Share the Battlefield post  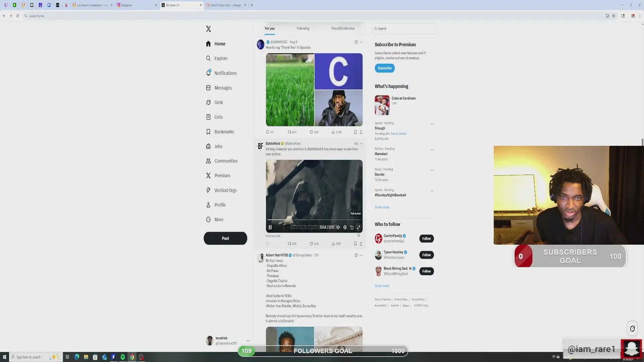point(361,244)
